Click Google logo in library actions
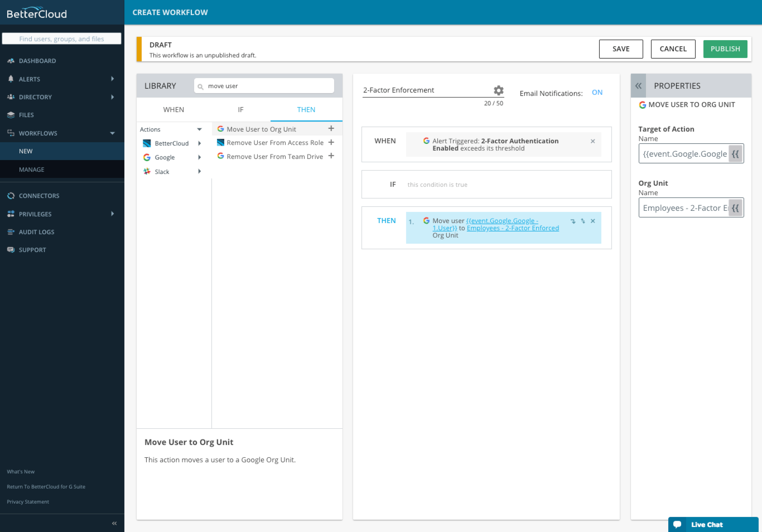Image resolution: width=762 pixels, height=532 pixels. pos(147,157)
